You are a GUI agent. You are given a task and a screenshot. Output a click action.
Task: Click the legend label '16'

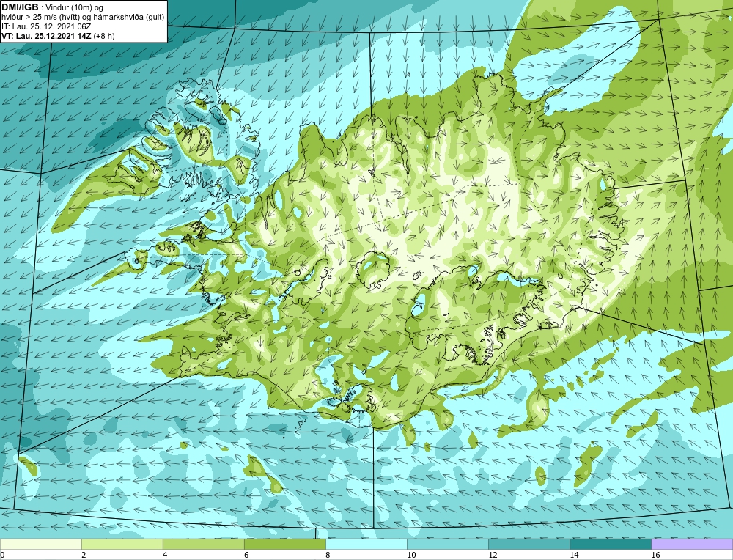coord(655,555)
